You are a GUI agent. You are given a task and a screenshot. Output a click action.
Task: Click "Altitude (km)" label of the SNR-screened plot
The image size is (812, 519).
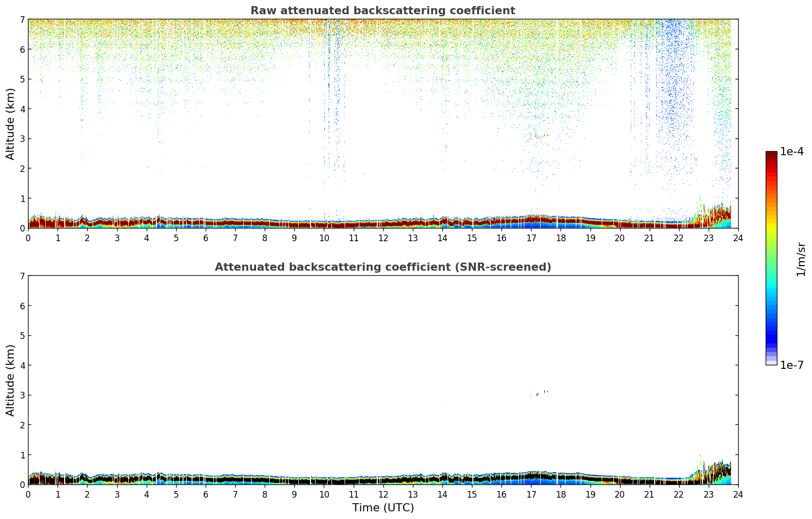[11, 380]
